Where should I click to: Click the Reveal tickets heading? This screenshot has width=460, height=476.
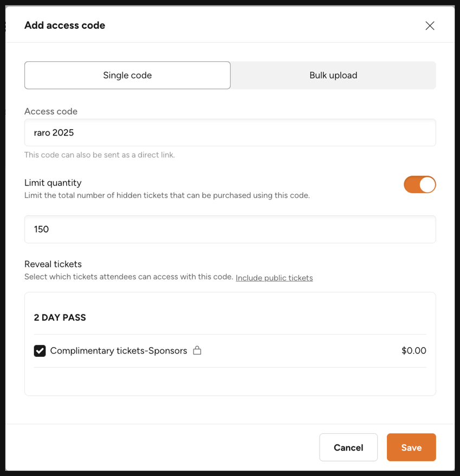click(53, 264)
